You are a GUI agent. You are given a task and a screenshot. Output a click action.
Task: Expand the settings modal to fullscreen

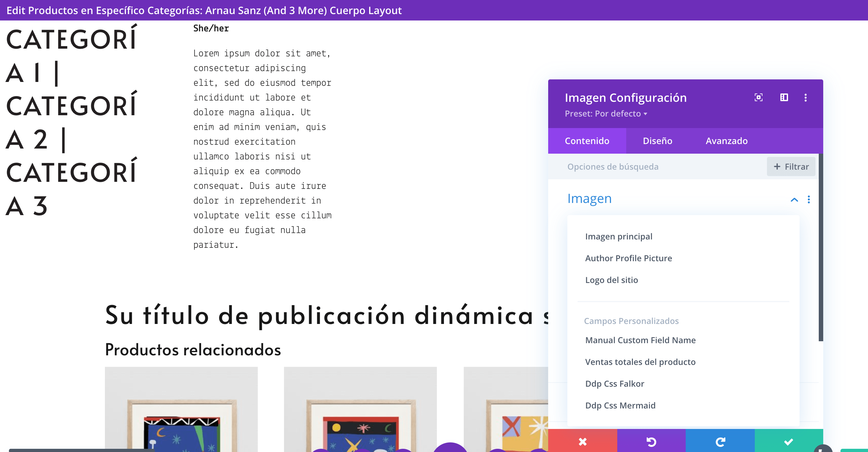click(x=758, y=98)
